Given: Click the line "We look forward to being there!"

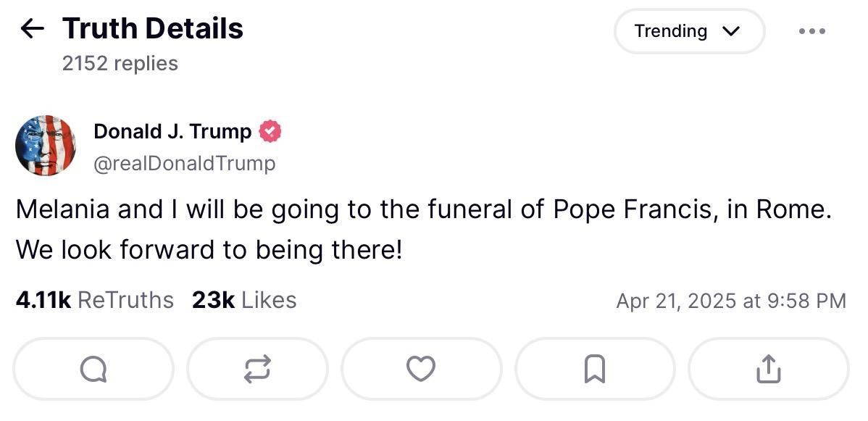Looking at the screenshot, I should pos(209,251).
